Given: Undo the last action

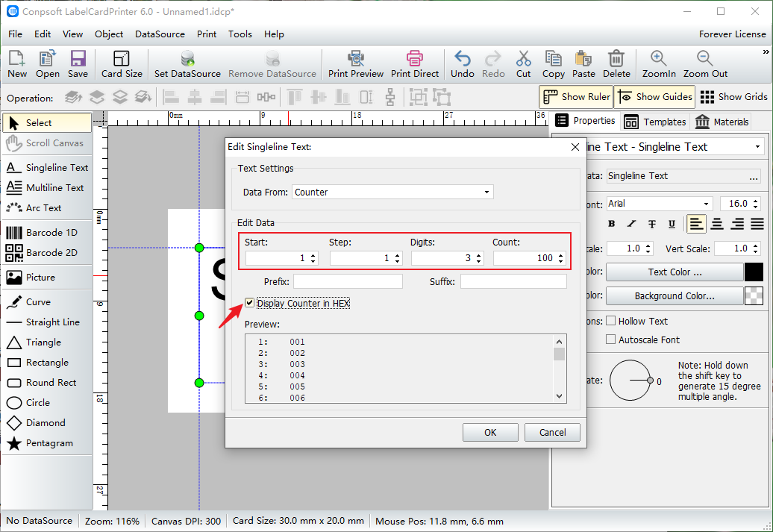Looking at the screenshot, I should (463, 64).
